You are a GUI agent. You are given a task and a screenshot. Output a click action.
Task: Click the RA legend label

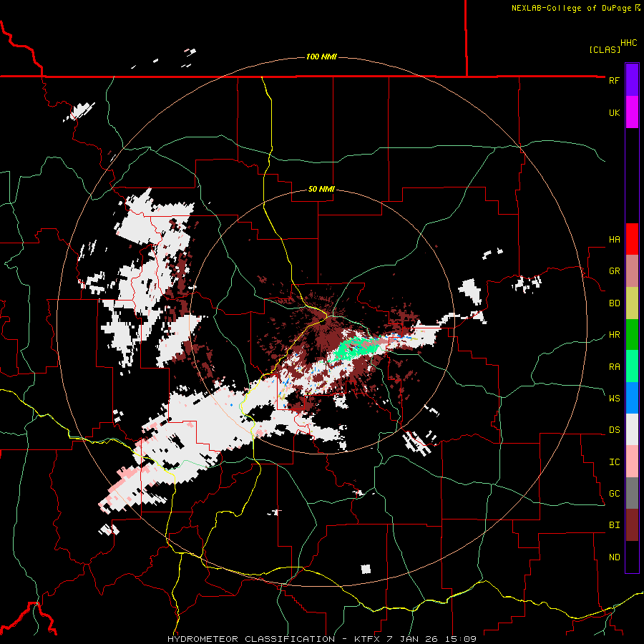click(x=614, y=367)
